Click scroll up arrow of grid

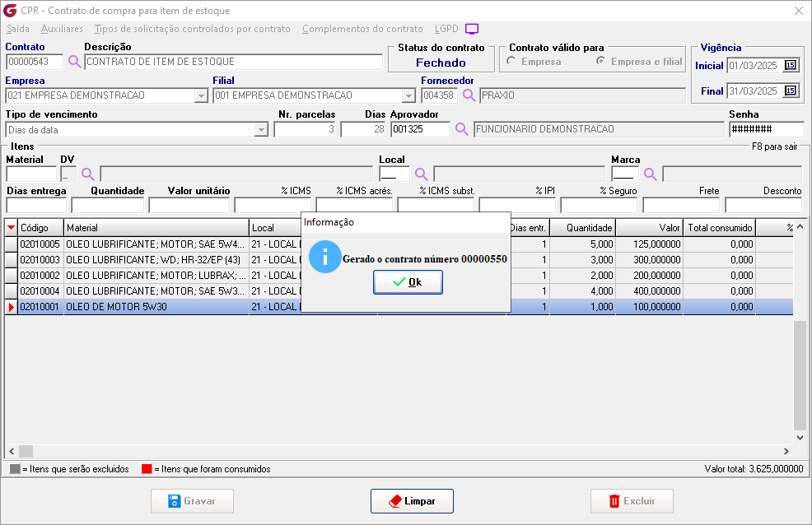[x=800, y=226]
